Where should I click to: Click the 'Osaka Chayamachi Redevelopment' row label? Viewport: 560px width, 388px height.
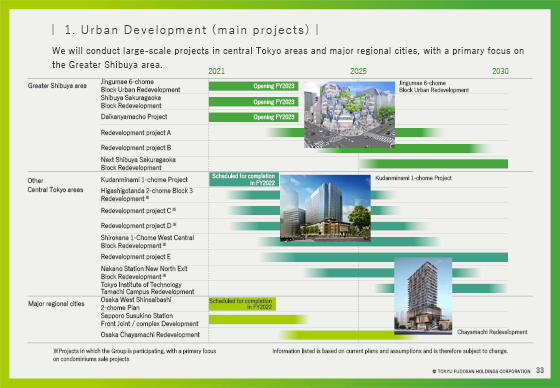click(x=150, y=335)
